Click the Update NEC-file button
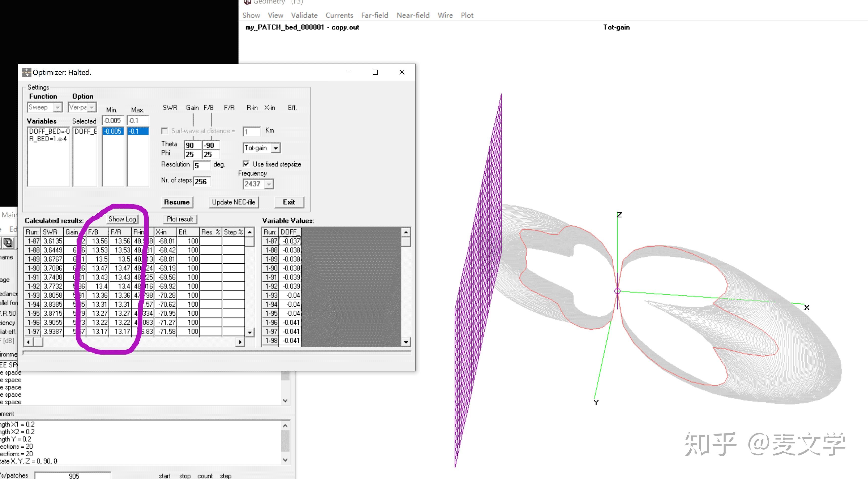The width and height of the screenshot is (868, 479). pos(233,202)
